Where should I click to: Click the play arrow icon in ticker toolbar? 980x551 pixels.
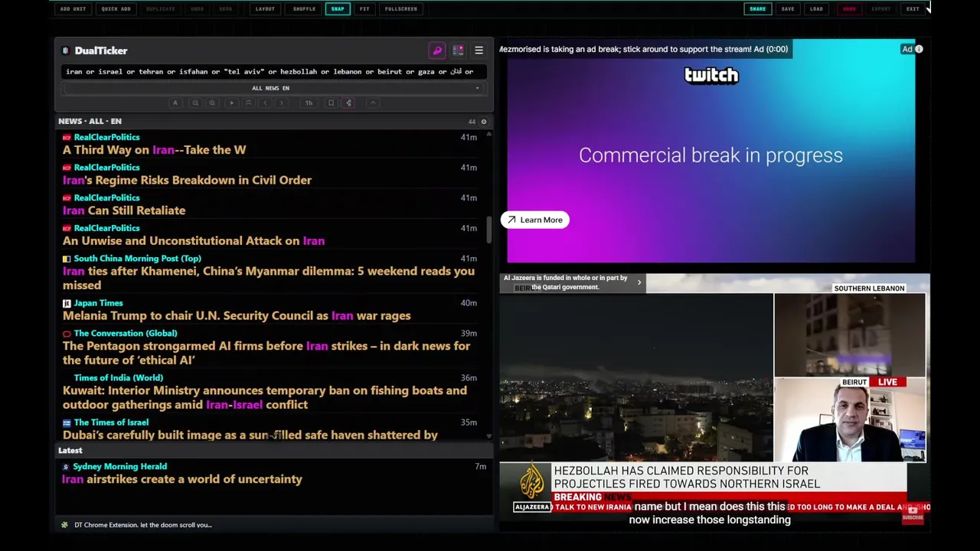click(x=231, y=103)
